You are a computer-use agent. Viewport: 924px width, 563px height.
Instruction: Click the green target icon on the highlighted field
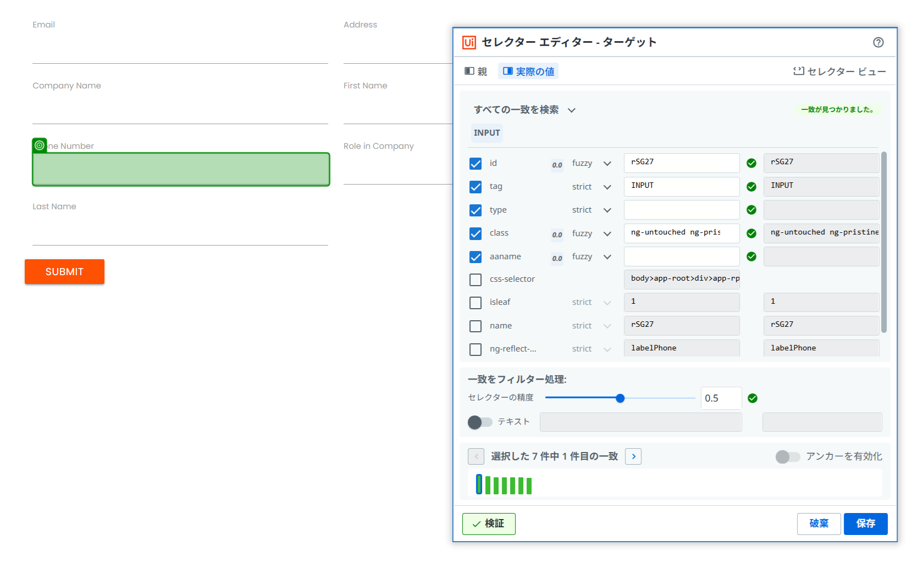coord(40,145)
